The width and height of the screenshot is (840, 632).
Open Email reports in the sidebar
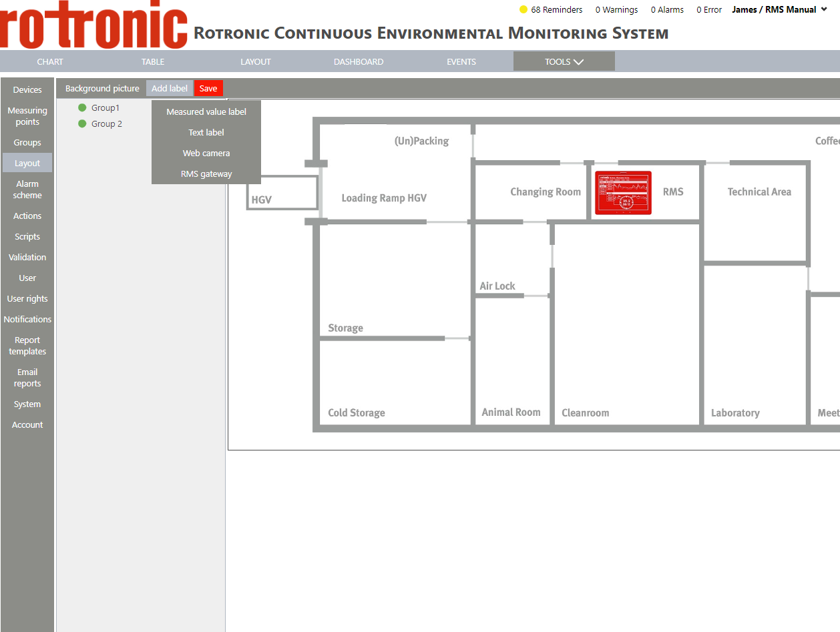27,378
